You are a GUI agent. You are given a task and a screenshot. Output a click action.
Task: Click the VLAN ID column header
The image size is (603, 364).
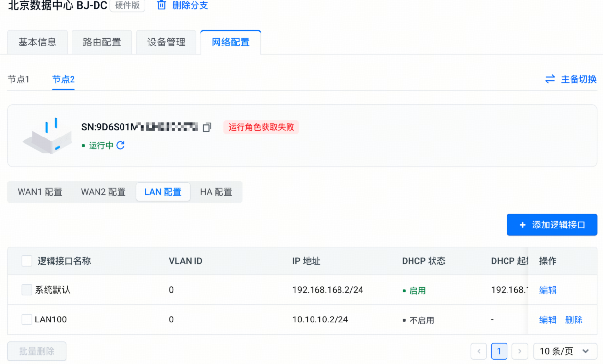click(x=186, y=261)
